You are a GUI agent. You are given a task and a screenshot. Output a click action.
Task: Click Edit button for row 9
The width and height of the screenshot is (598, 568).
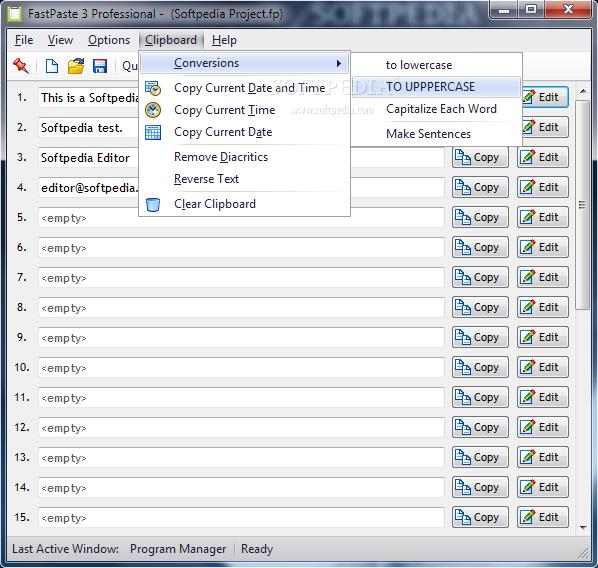point(543,338)
